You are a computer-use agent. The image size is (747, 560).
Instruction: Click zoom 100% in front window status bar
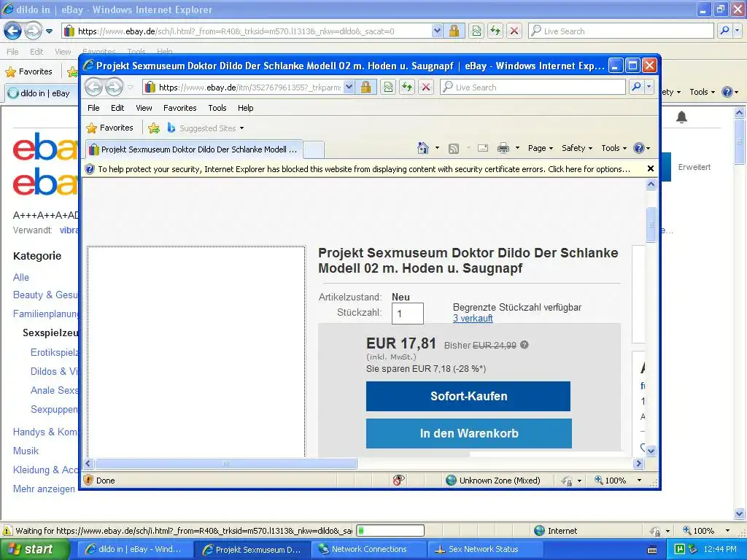coord(617,481)
